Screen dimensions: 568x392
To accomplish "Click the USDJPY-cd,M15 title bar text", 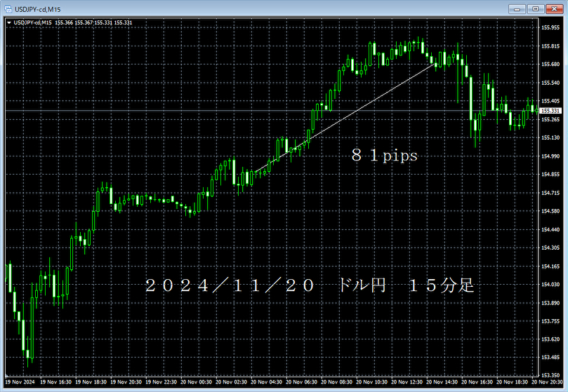I will (x=38, y=9).
